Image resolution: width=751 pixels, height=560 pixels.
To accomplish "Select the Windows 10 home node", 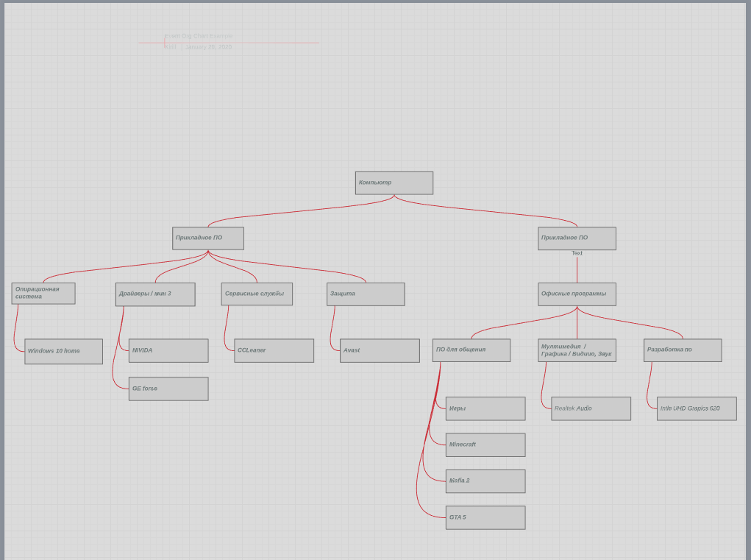I will 63,352.
